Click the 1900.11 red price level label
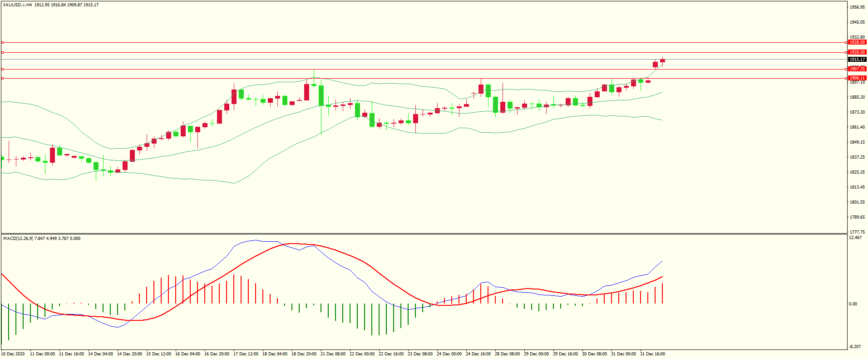This screenshot has height=359, width=868. pyautogui.click(x=858, y=78)
